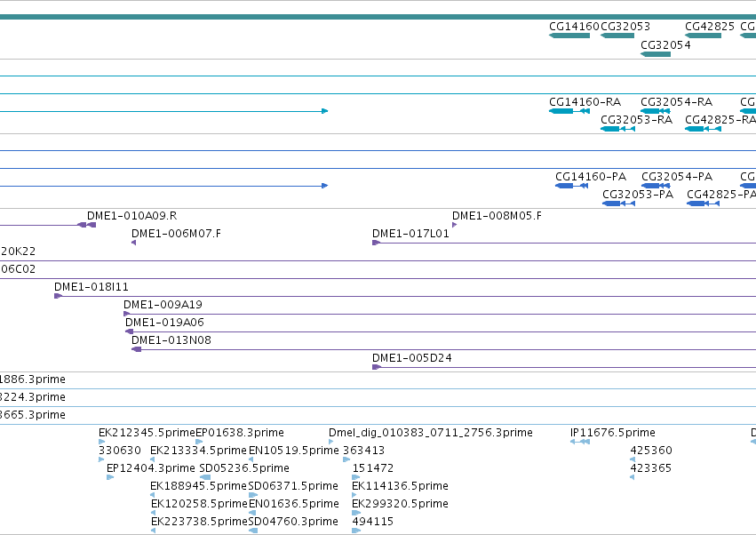The height and width of the screenshot is (535, 756).
Task: Click the EK212345.5prime EST arrow
Action: click(x=102, y=442)
